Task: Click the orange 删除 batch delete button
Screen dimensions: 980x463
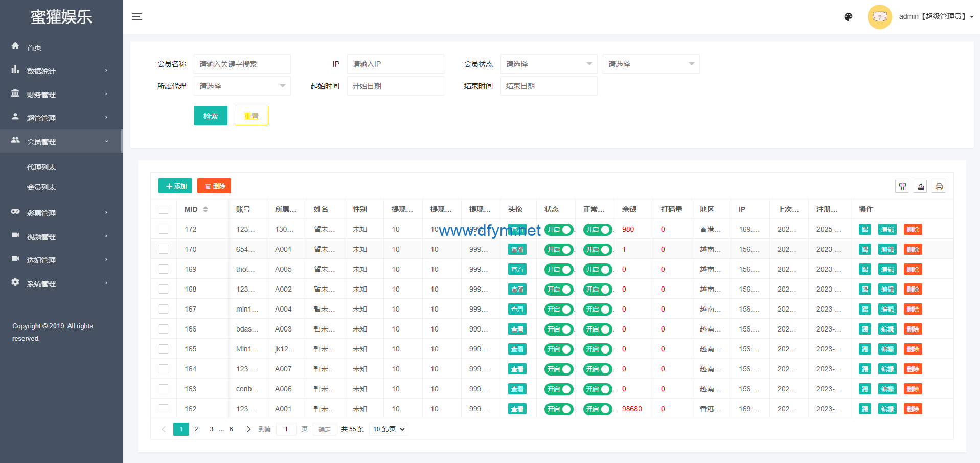Action: pos(214,186)
